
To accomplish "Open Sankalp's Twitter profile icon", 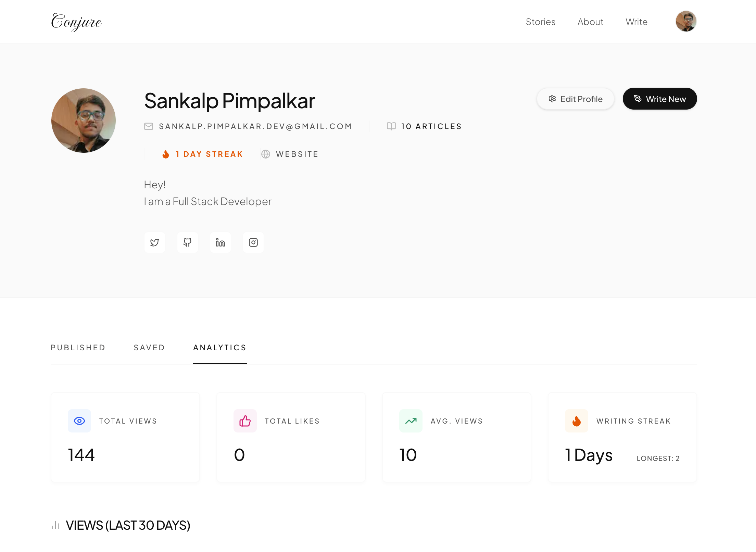I will [x=154, y=242].
